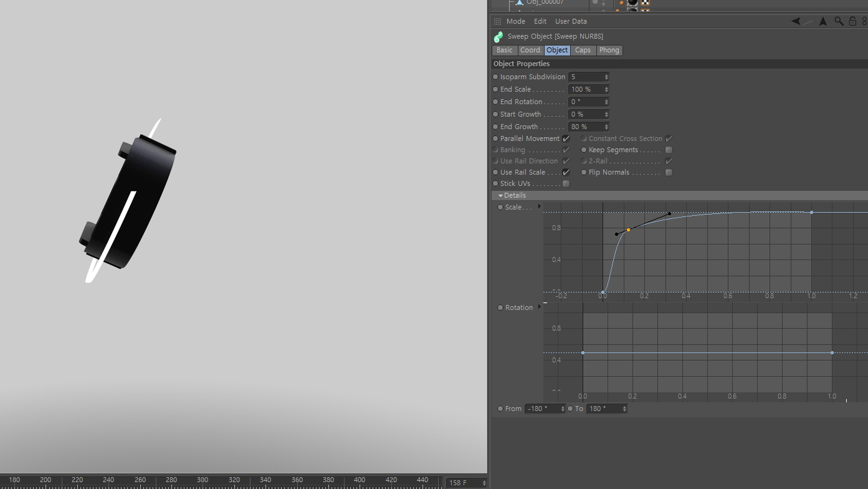
Task: Switch to the Coord. tab
Action: [x=530, y=50]
